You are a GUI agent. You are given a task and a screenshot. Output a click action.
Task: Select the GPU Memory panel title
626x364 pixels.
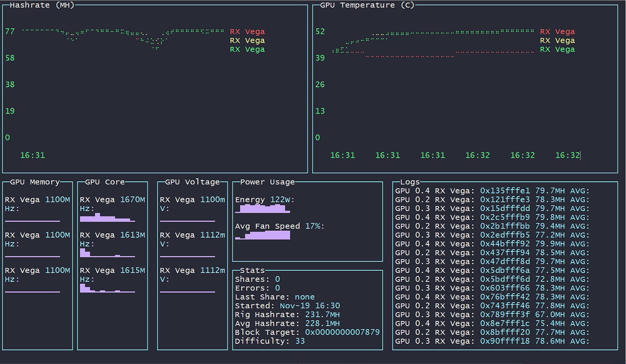(35, 182)
